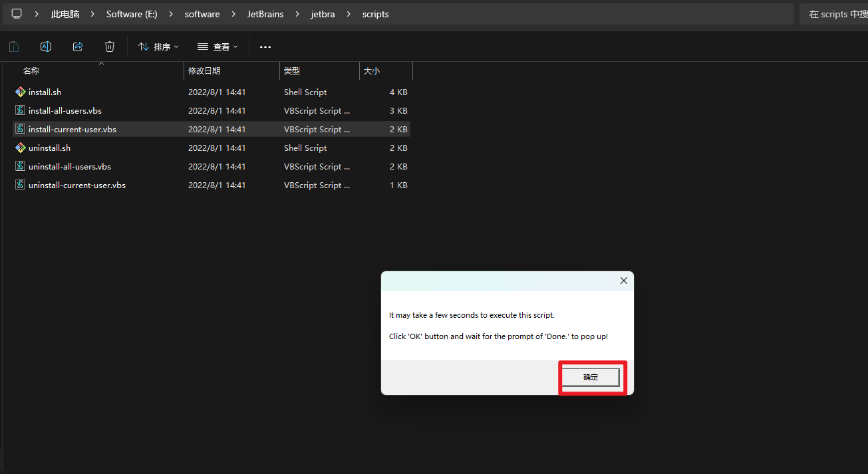868x474 pixels.
Task: Click the Shell Script type of install.sh
Action: click(x=305, y=92)
